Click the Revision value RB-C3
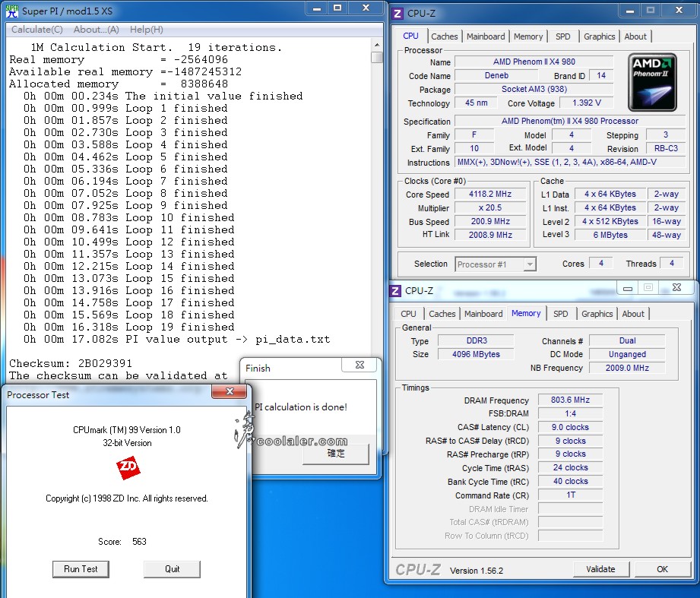 666,149
